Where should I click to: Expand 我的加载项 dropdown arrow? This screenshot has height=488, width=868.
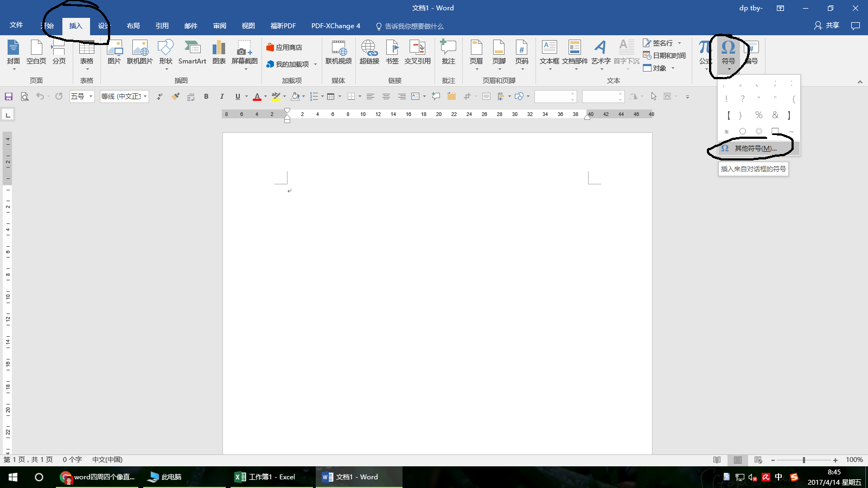pos(315,65)
